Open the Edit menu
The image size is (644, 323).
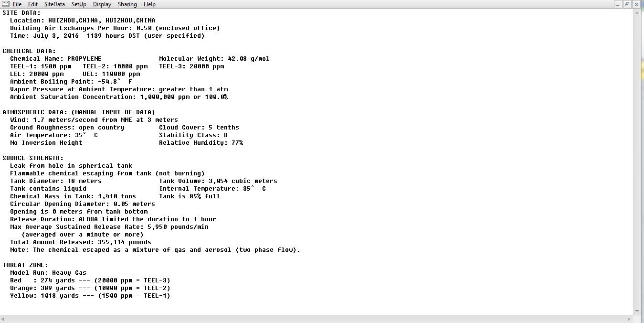[33, 4]
